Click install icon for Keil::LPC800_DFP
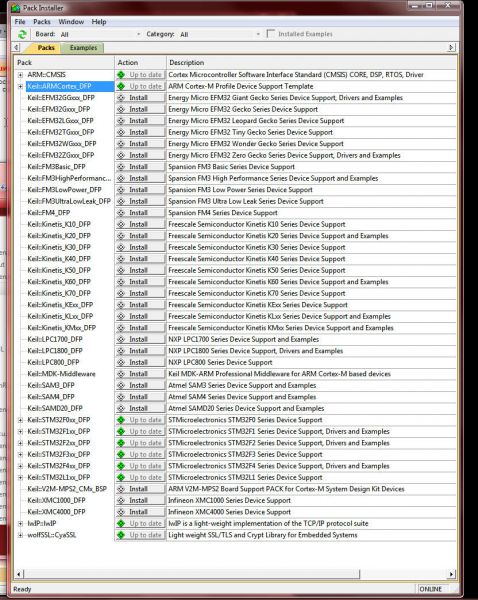The width and height of the screenshot is (478, 600). pos(121,362)
